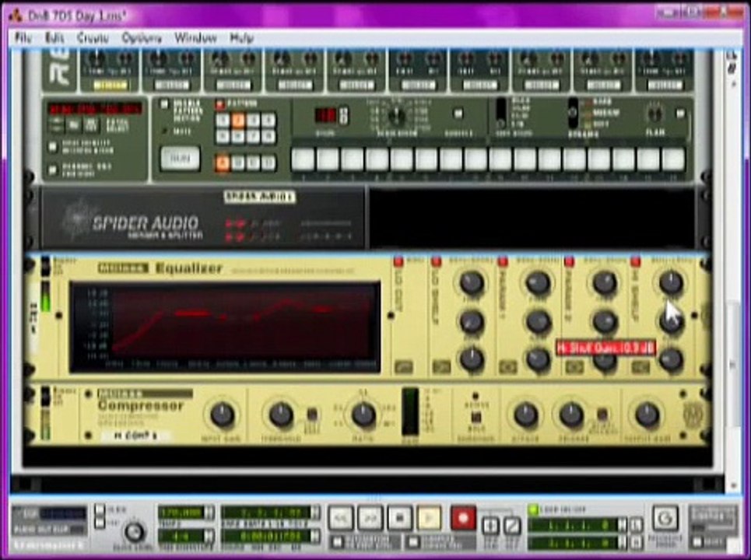
Task: Click the transport Rewind button
Action: (x=341, y=518)
